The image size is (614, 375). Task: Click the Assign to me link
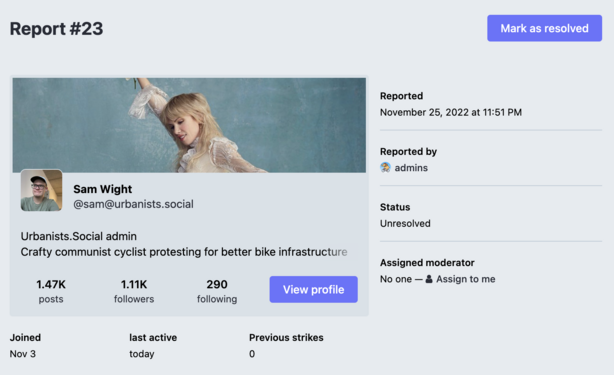[x=466, y=279]
